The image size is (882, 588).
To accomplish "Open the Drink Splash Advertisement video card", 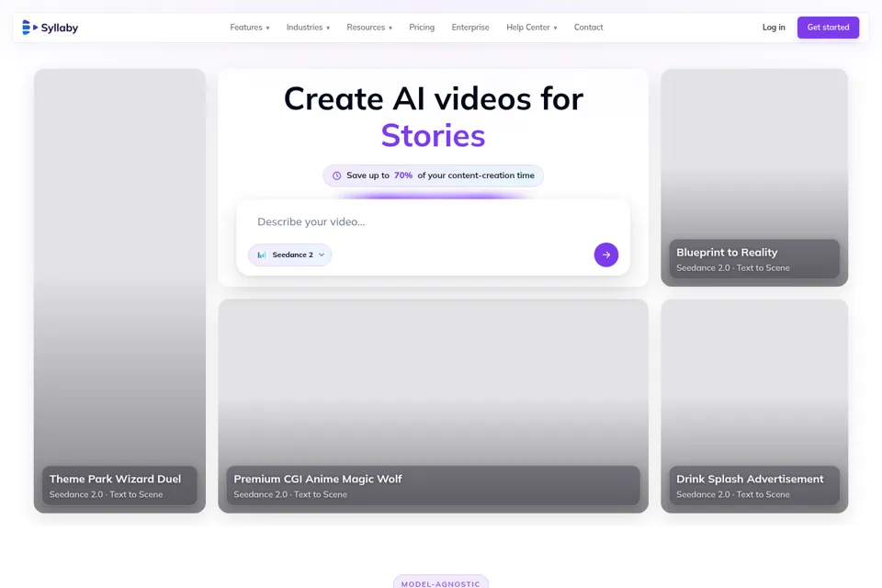I will pyautogui.click(x=753, y=406).
